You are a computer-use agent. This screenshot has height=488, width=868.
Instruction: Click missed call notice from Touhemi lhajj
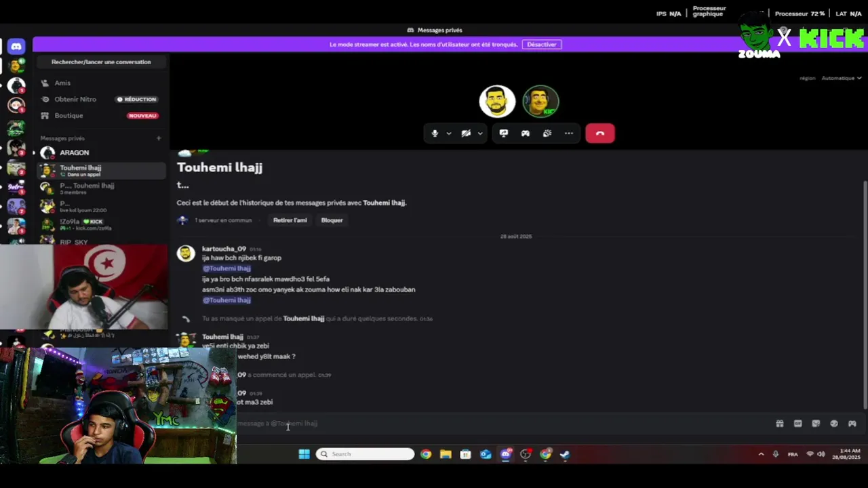coord(317,319)
